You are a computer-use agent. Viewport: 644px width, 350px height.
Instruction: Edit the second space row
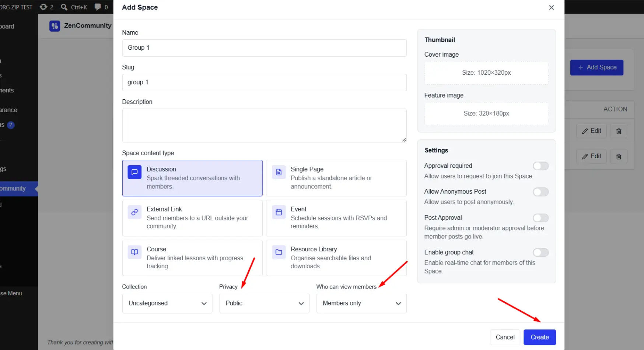coord(591,156)
